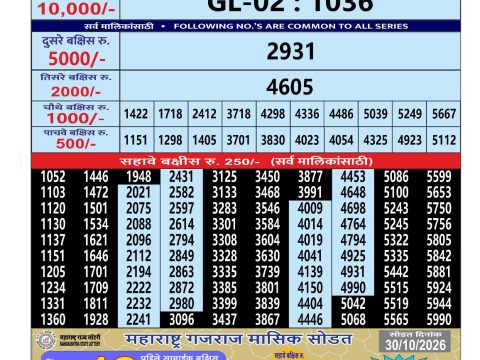The image size is (480, 360).
Task: Select fifth prize number 4054
Action: [x=341, y=140]
